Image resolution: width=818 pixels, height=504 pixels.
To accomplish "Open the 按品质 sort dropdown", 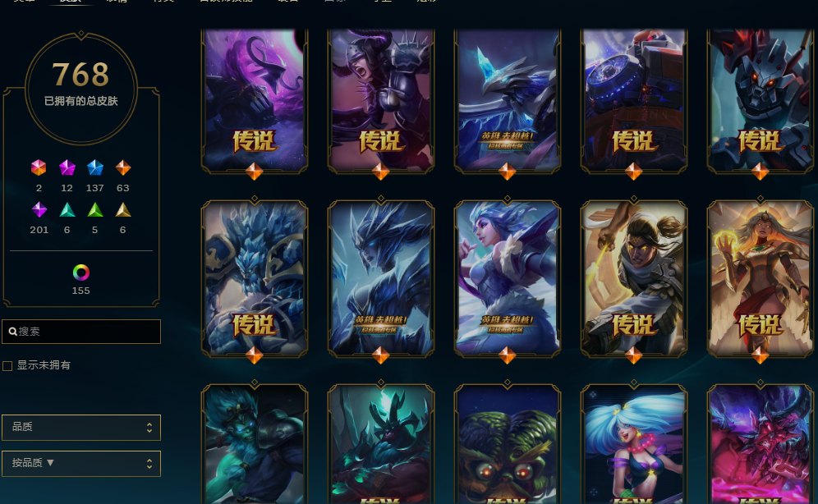I will coord(81,463).
